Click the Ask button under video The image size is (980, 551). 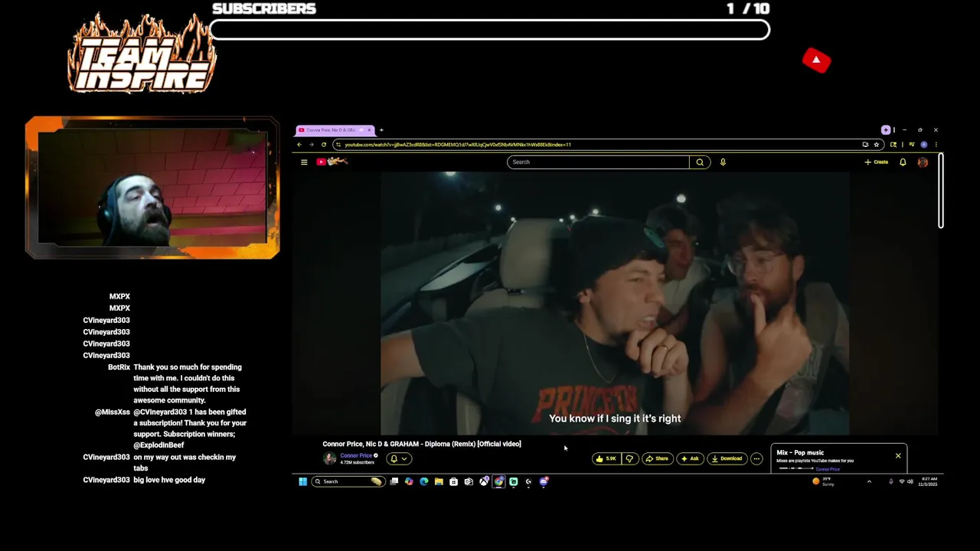click(690, 458)
